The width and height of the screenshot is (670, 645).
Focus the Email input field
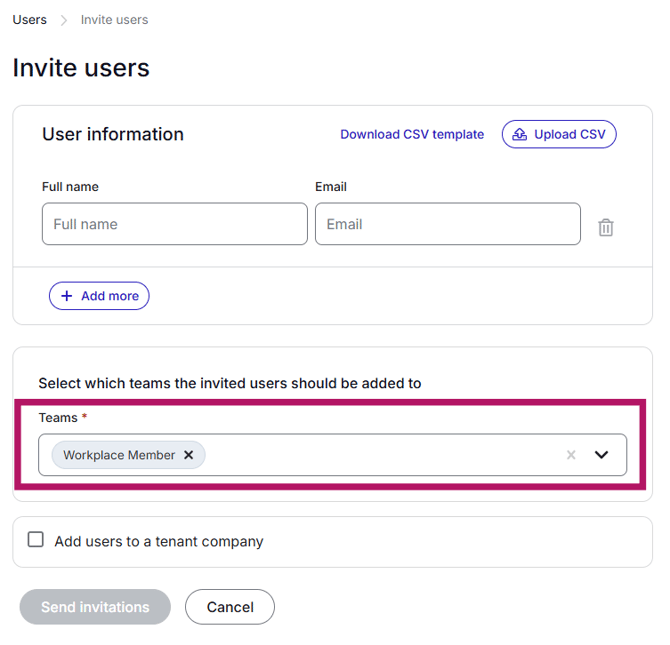coord(447,224)
